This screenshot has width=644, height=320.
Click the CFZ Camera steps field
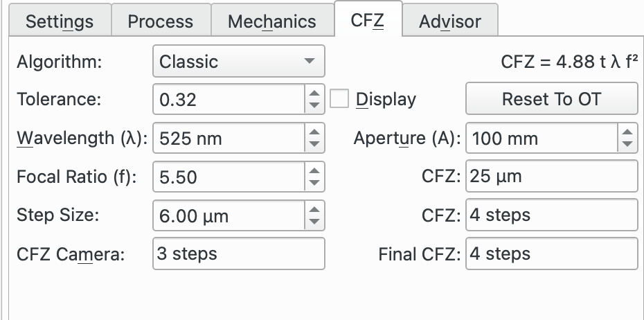[238, 254]
